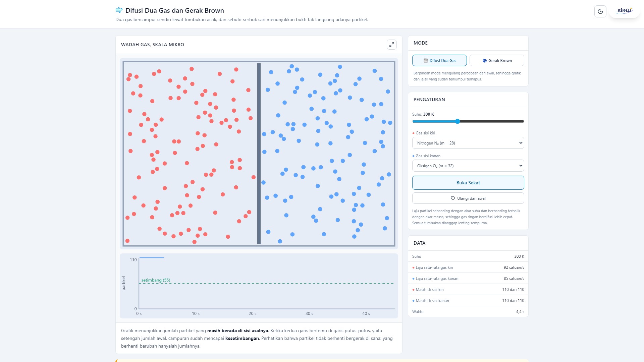Click the Masih di sisi kiri data row
The image size is (644, 362).
tap(468, 290)
